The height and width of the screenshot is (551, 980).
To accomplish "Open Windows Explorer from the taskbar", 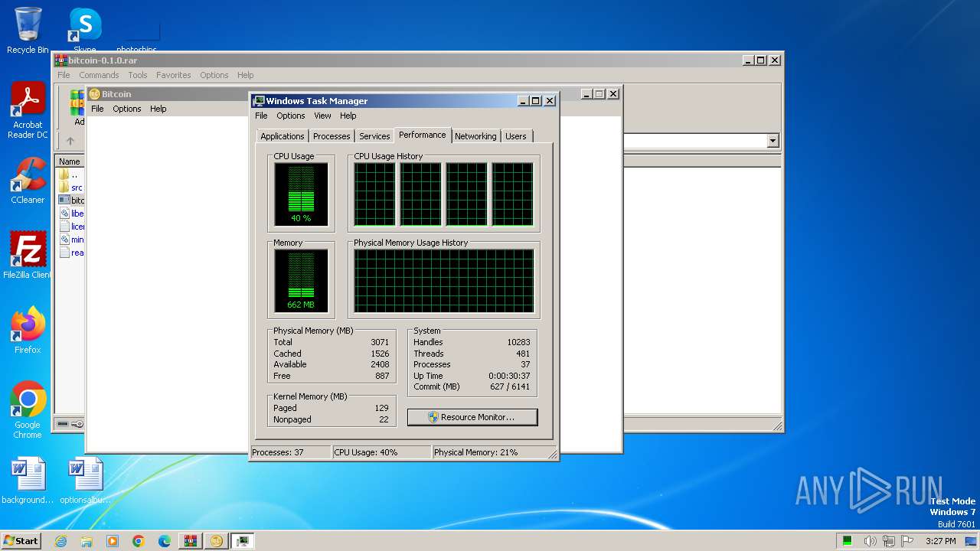I will tap(87, 541).
